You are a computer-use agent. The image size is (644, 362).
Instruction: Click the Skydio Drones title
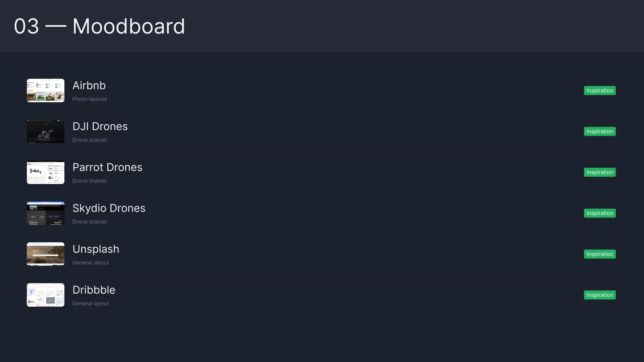(x=109, y=208)
